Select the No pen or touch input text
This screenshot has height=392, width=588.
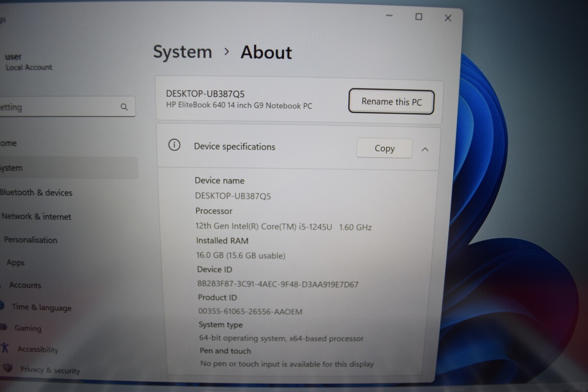point(287,364)
